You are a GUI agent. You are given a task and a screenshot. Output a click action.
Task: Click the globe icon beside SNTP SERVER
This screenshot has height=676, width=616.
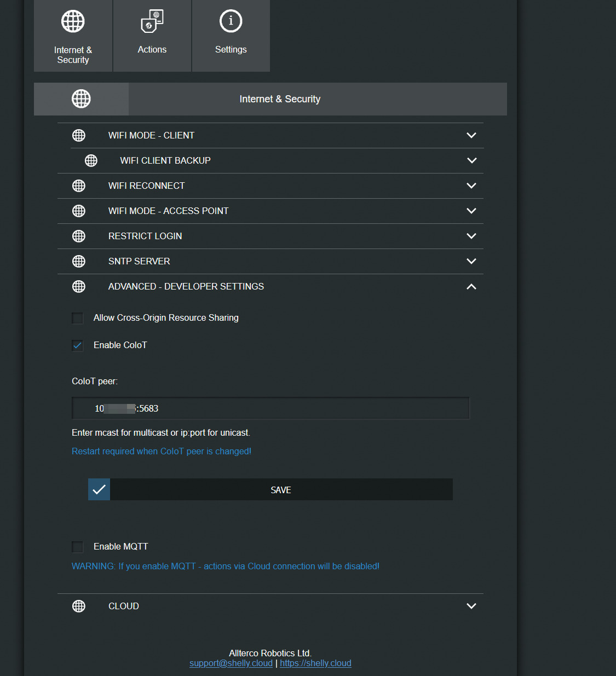(x=79, y=261)
